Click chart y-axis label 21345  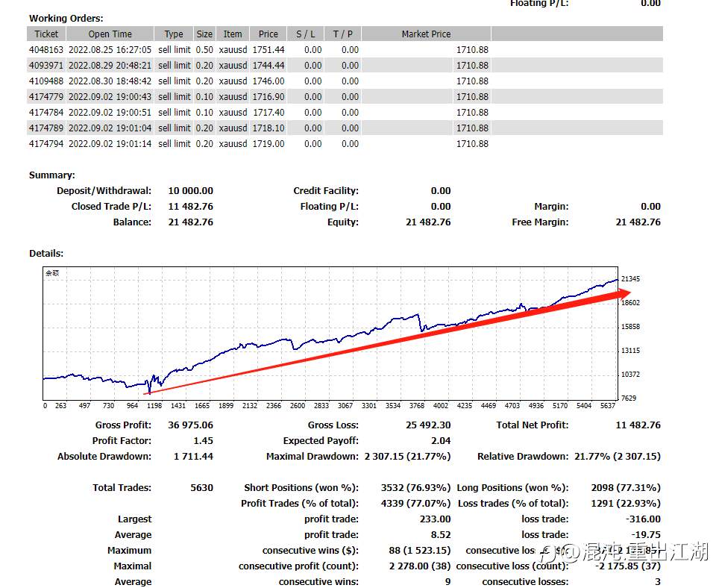click(631, 278)
